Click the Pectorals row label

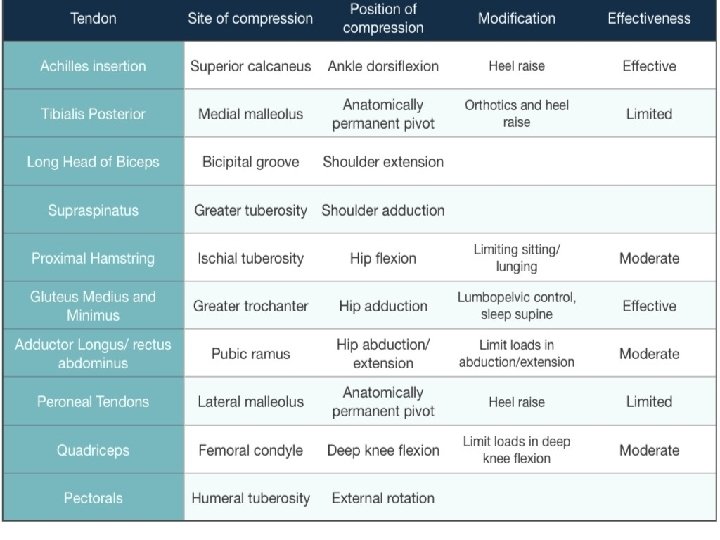[x=93, y=498]
